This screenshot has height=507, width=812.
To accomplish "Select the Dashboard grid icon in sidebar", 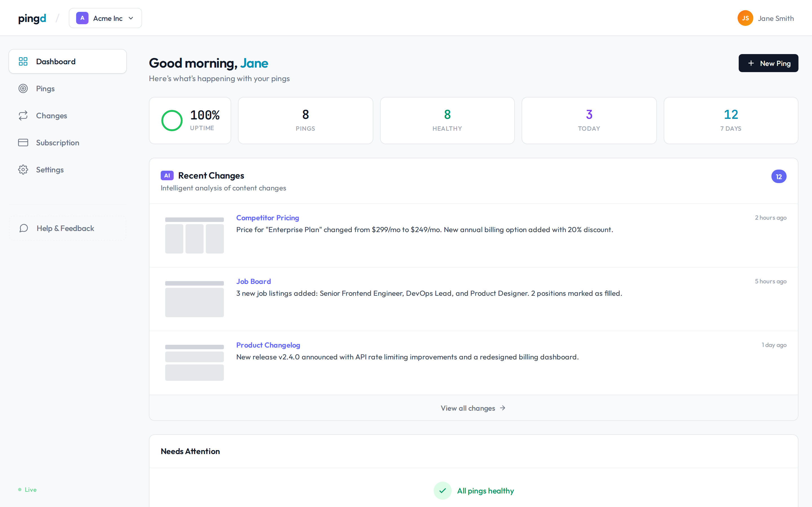I will [x=23, y=61].
